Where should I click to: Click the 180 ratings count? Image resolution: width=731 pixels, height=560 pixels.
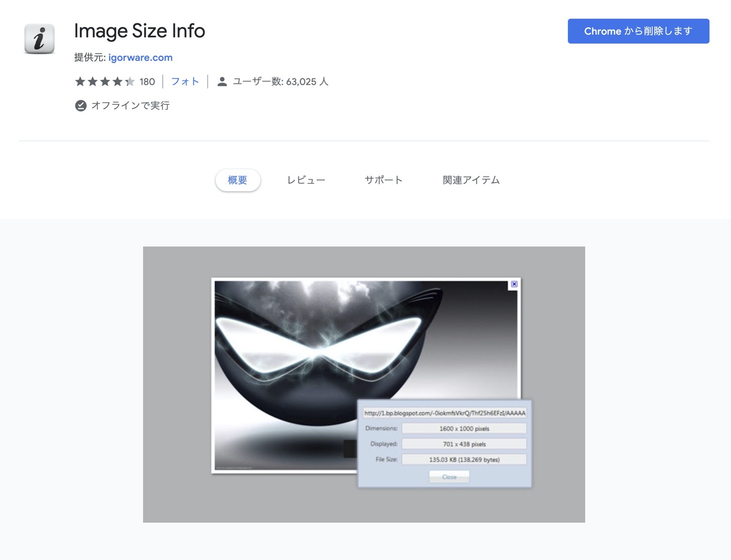tap(147, 82)
